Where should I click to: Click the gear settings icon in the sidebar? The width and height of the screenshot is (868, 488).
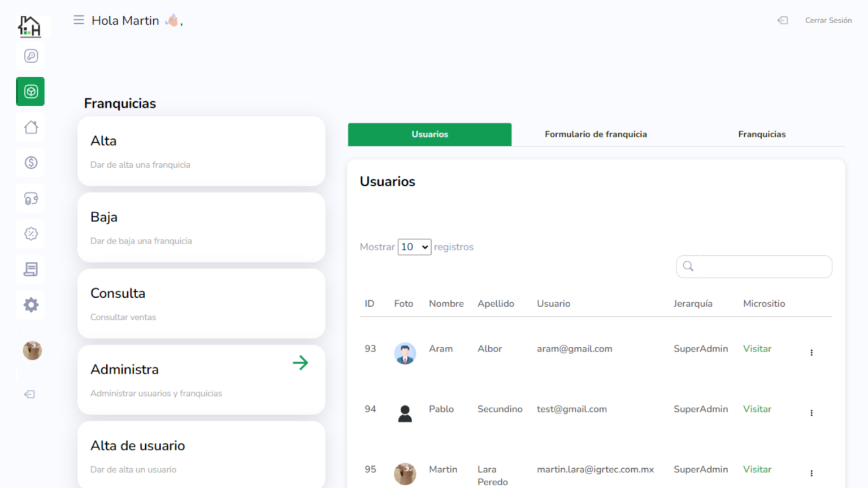click(x=31, y=305)
